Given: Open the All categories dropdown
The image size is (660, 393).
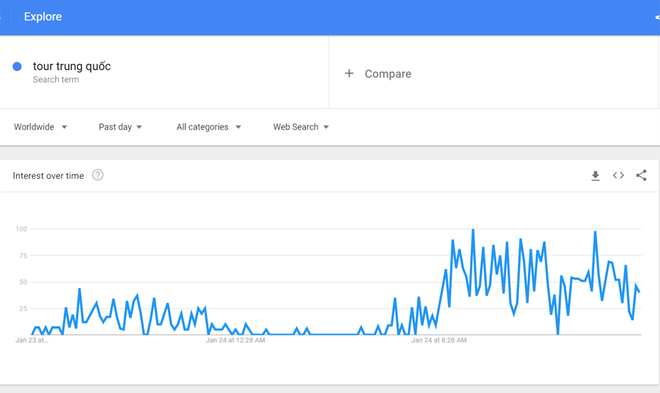Looking at the screenshot, I should (209, 127).
